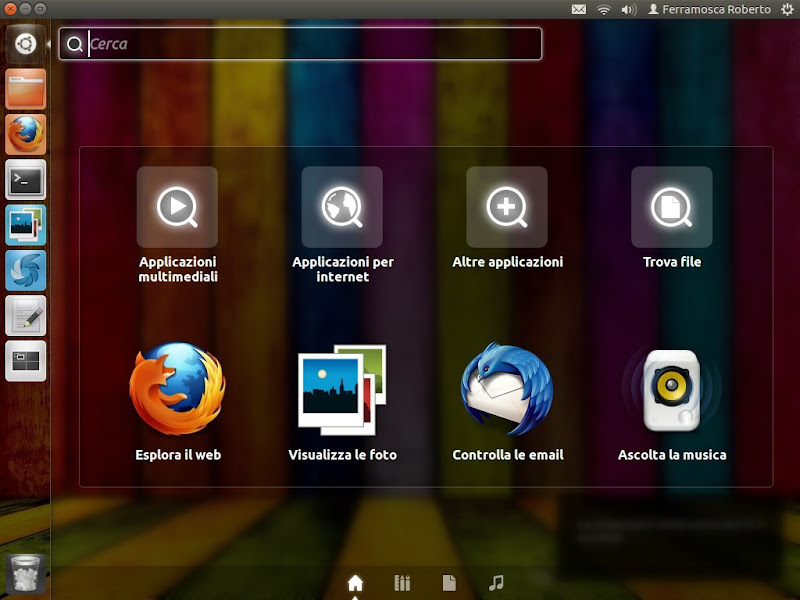This screenshot has width=800, height=600.
Task: Click the Cerca search field
Action: pyautogui.click(x=300, y=44)
